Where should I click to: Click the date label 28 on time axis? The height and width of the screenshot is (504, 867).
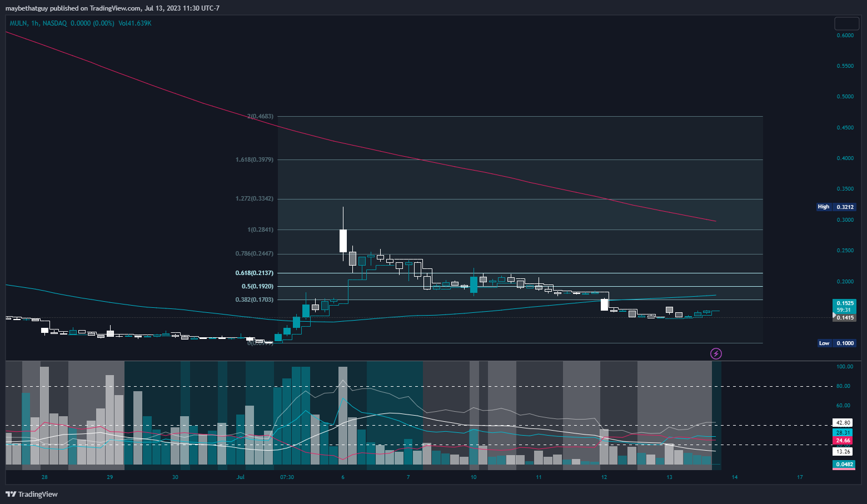(44, 477)
